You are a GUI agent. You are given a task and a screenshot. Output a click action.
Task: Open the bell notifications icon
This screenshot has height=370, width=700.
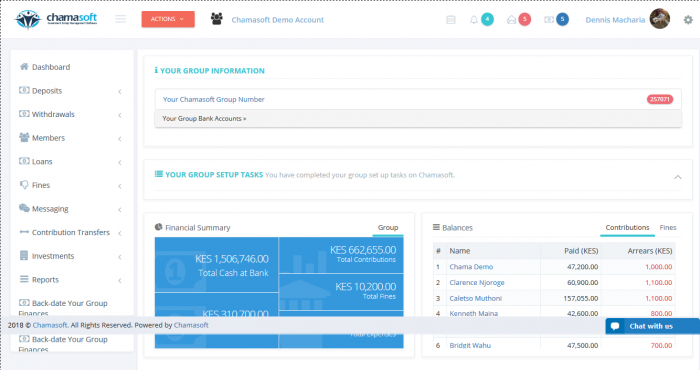tap(474, 20)
